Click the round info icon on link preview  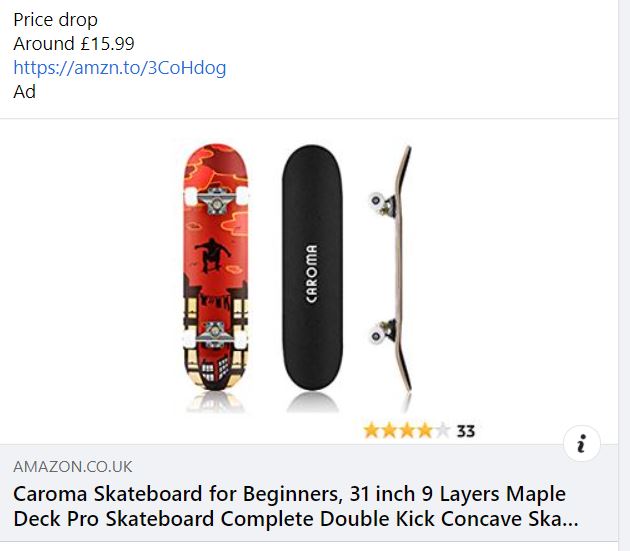581,444
